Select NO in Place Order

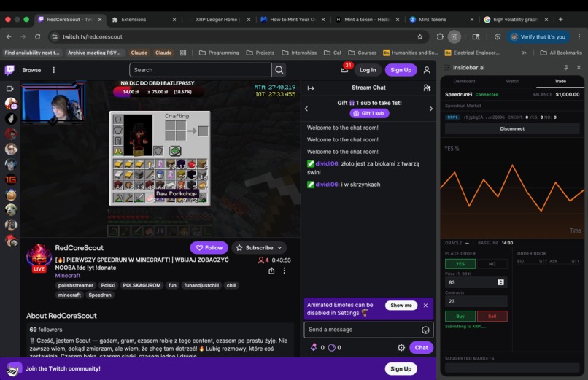492,264
